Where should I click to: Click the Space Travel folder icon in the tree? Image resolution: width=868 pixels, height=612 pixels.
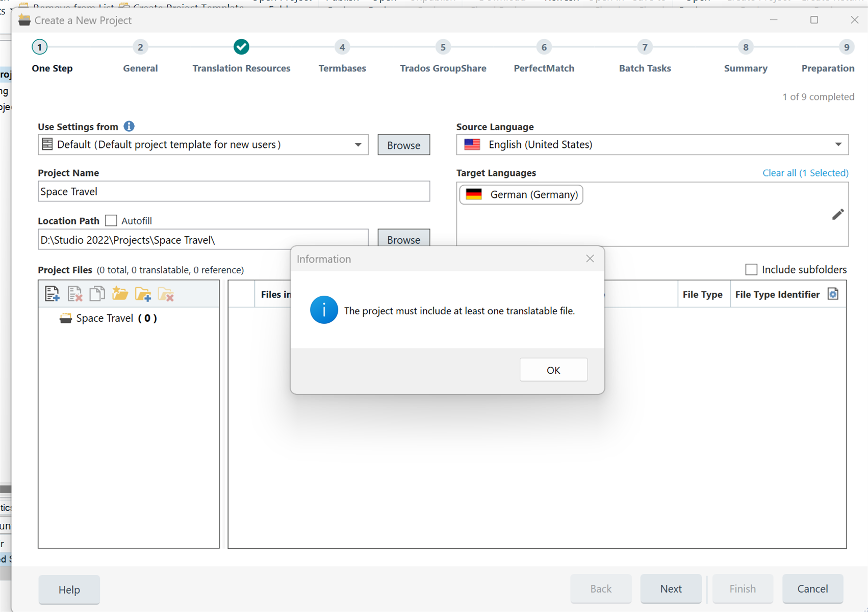tap(66, 318)
